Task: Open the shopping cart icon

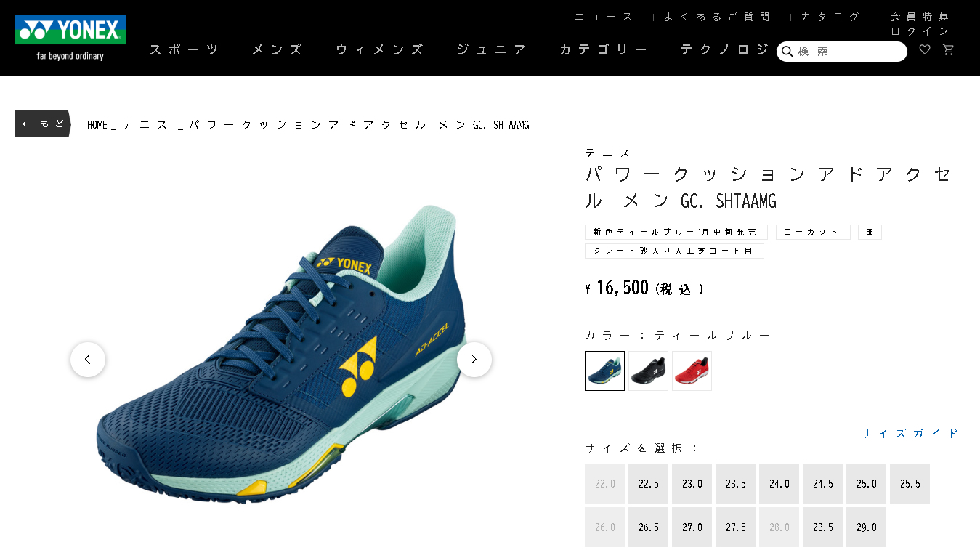Action: (x=948, y=49)
